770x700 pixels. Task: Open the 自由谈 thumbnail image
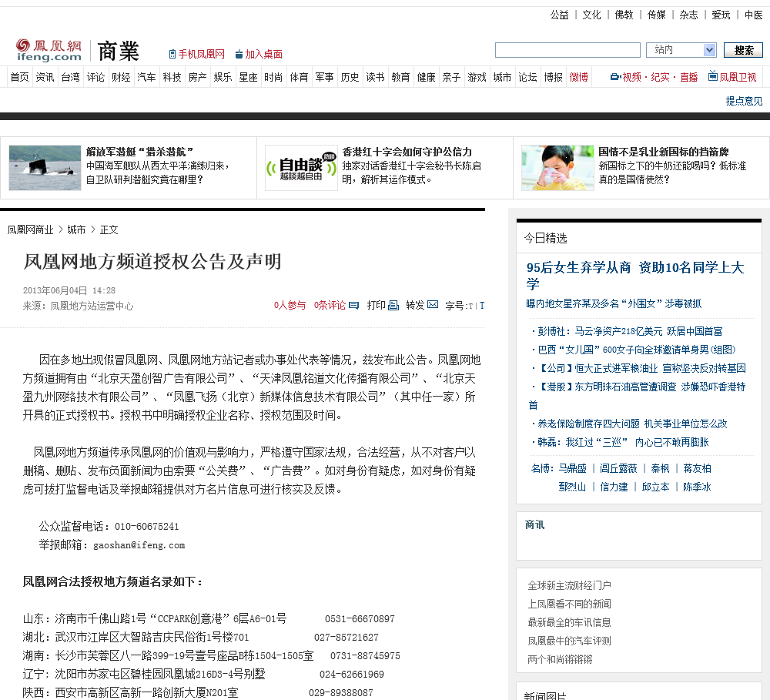coord(301,168)
